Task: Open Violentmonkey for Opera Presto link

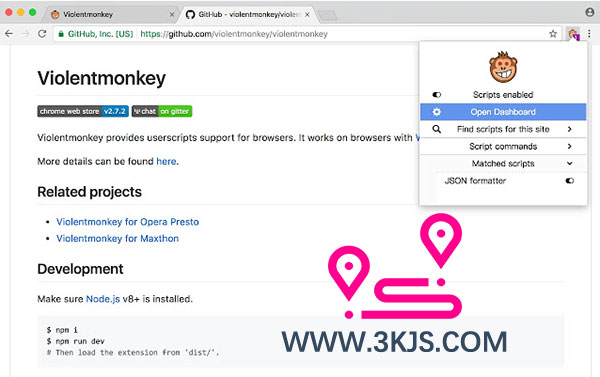Action: tap(127, 222)
